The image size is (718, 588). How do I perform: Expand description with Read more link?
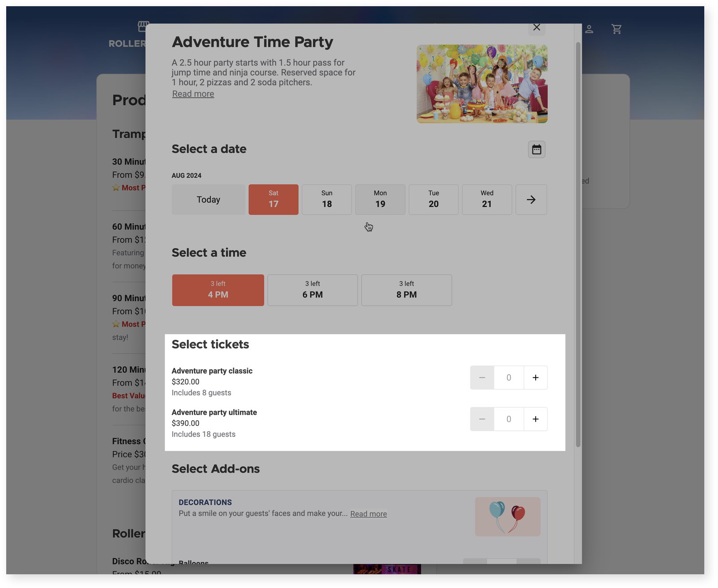(193, 94)
